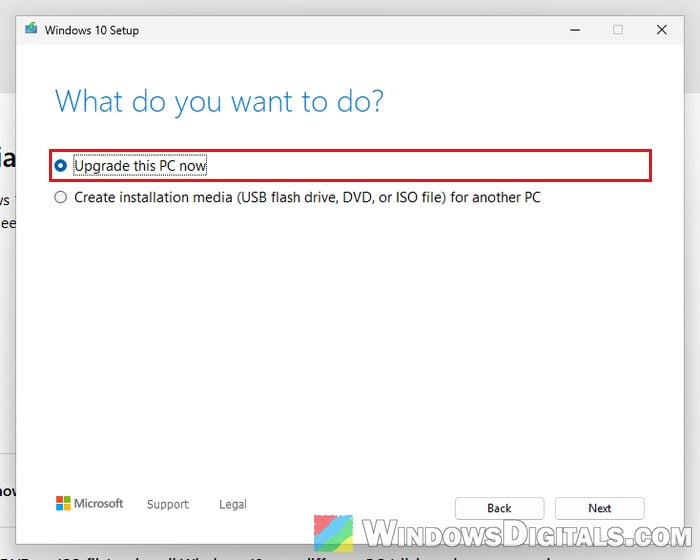The height and width of the screenshot is (560, 700).
Task: Open the Support link
Action: click(168, 504)
